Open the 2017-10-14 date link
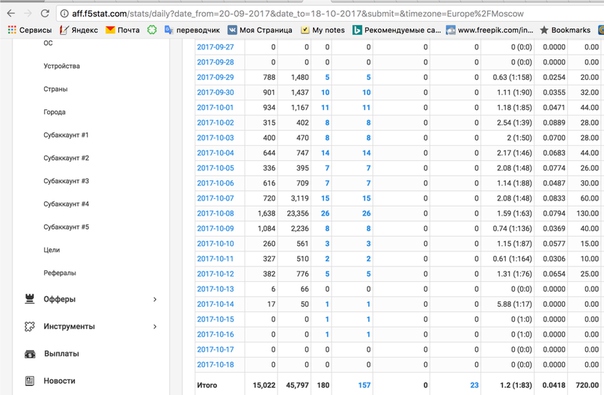604x395 pixels. (215, 304)
